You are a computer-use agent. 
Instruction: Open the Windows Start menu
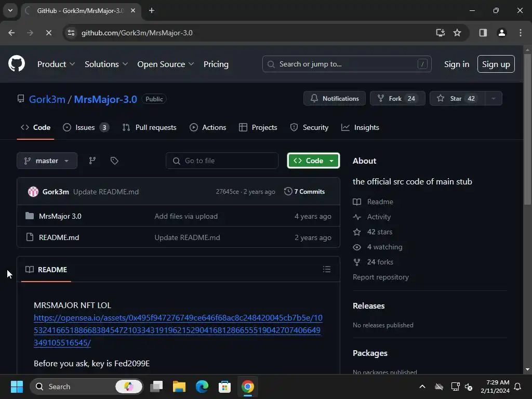[x=17, y=387]
